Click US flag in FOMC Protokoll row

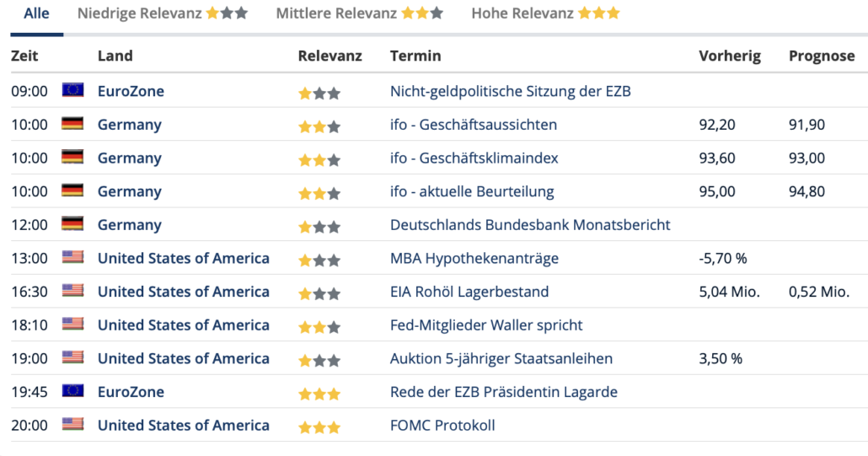point(72,424)
